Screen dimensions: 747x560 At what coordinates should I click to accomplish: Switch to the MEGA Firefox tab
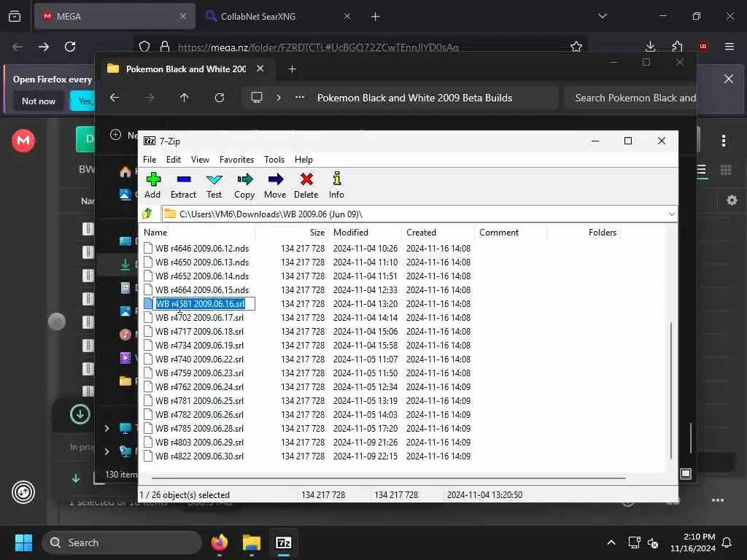(x=115, y=16)
